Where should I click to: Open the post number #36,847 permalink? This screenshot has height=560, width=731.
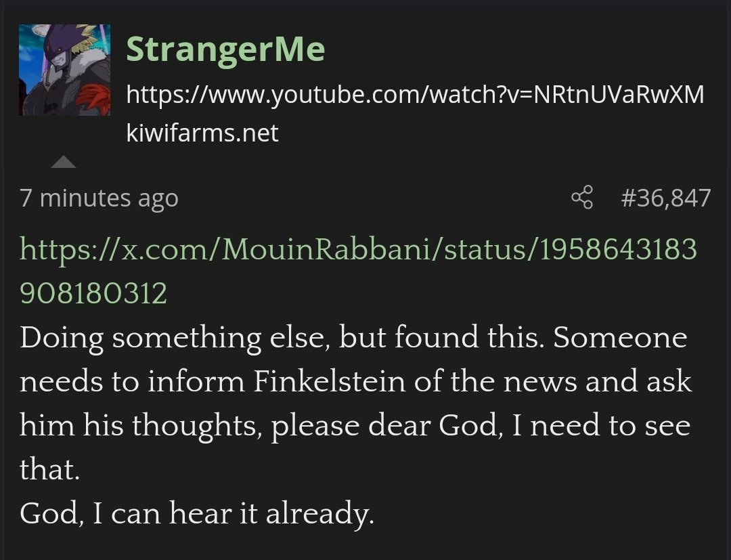pos(666,198)
